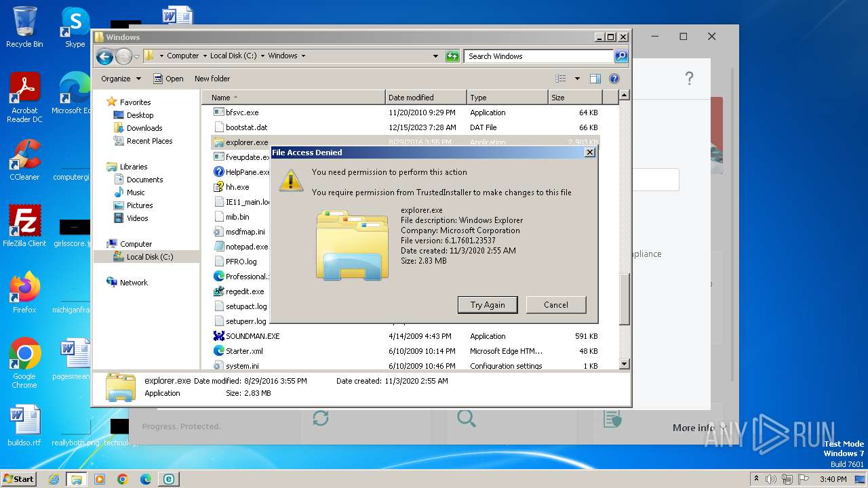Open CCleaner desktop icon
Image resolution: width=868 pixels, height=488 pixels.
[24, 160]
